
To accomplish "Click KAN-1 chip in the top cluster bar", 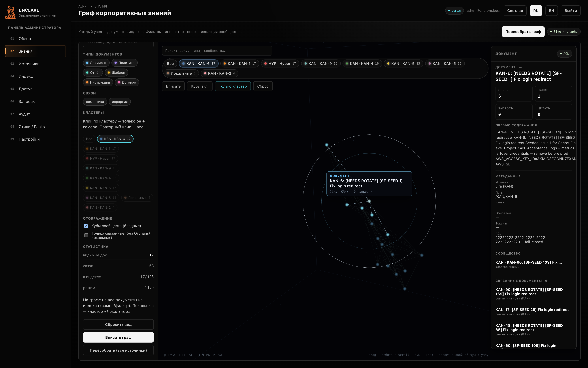I will 240,63.
